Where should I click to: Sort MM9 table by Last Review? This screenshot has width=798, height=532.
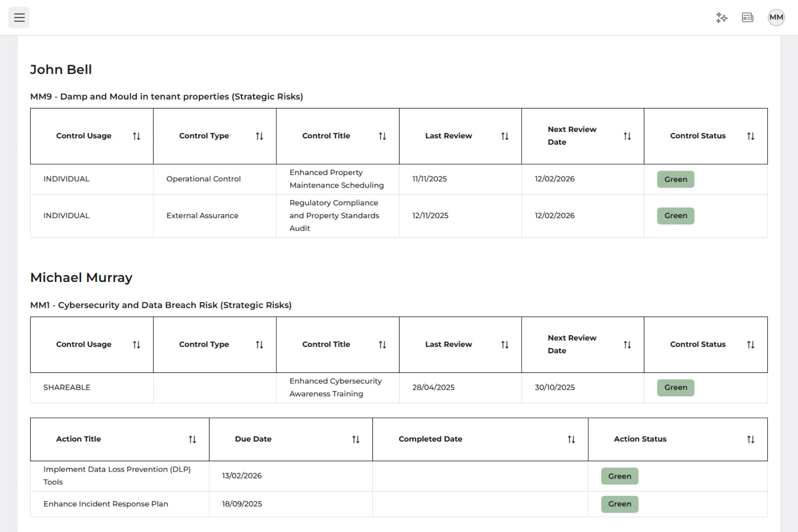[505, 136]
